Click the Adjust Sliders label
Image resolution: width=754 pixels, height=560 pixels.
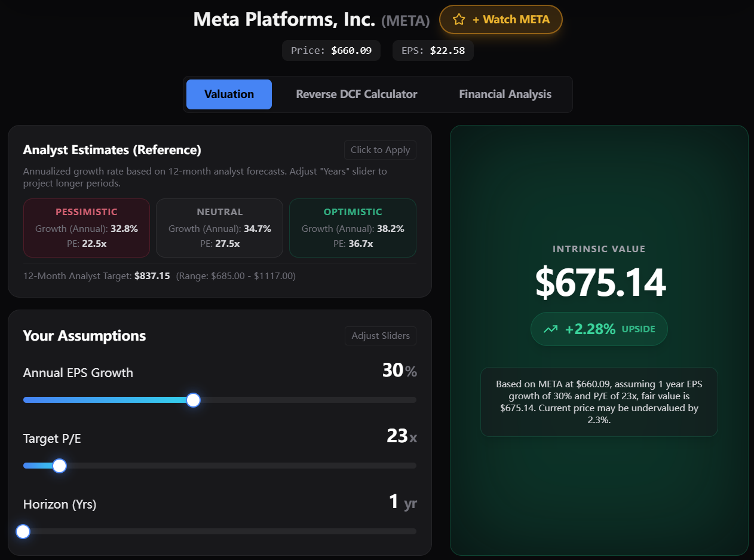click(381, 336)
